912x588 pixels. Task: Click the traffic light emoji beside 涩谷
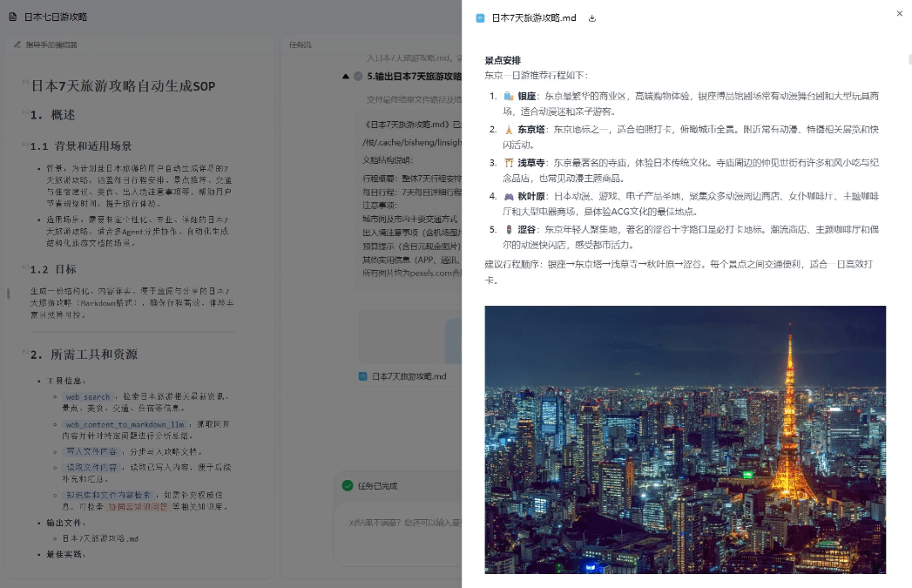pyautogui.click(x=508, y=229)
